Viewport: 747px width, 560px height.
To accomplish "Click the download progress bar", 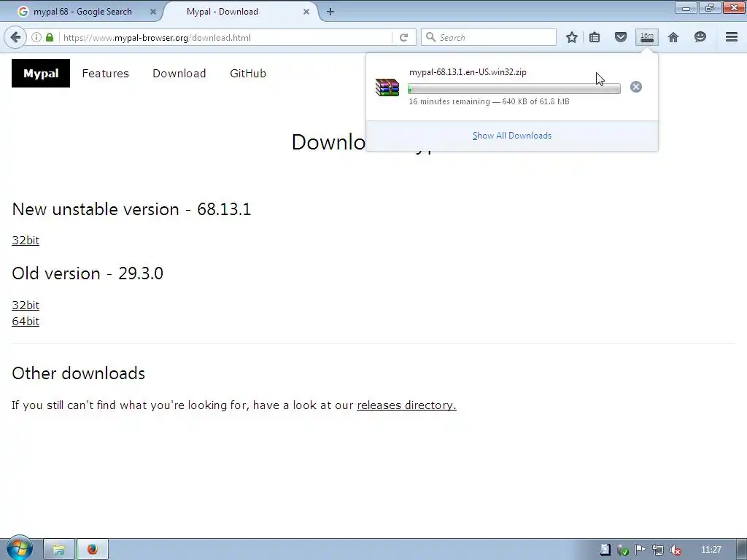I will tap(514, 88).
